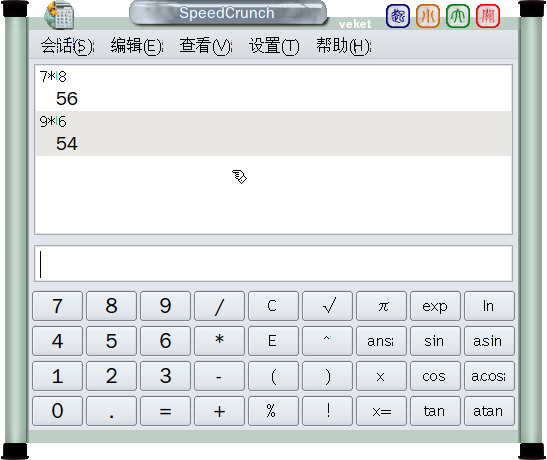Click the cos function button
The width and height of the screenshot is (547, 460).
coord(435,376)
